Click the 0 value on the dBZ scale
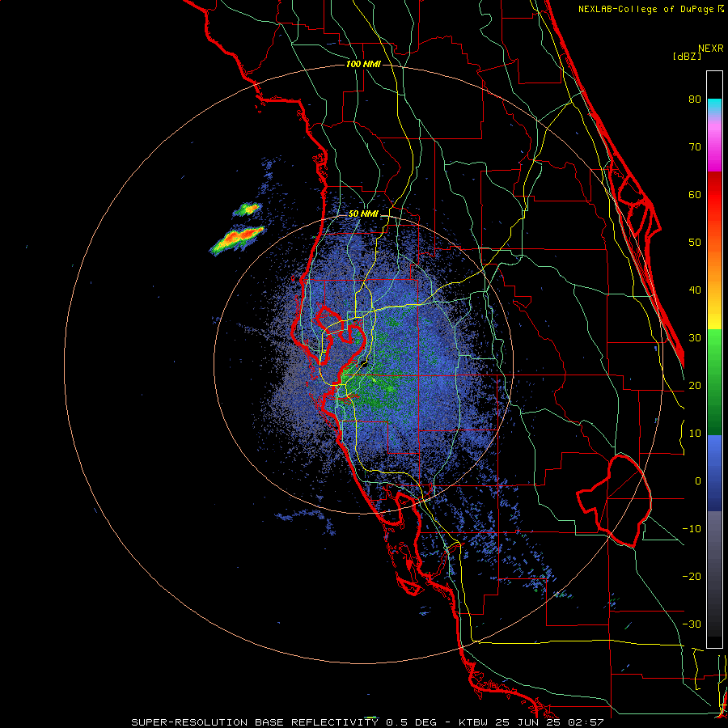 tap(698, 481)
